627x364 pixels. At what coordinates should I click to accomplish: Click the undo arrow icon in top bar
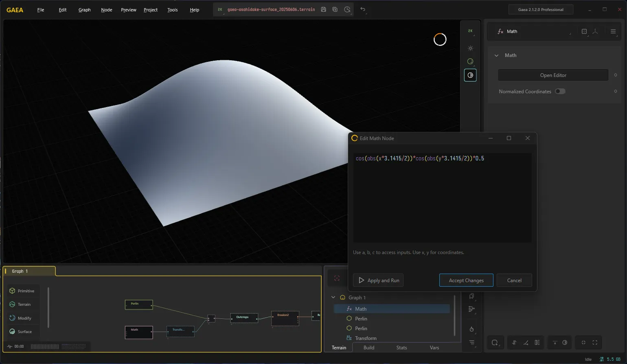click(363, 9)
